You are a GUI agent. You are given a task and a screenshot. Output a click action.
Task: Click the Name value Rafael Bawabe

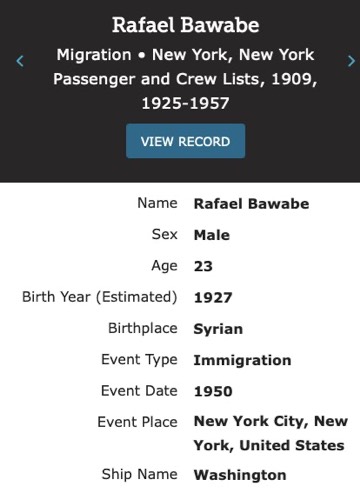(x=251, y=204)
